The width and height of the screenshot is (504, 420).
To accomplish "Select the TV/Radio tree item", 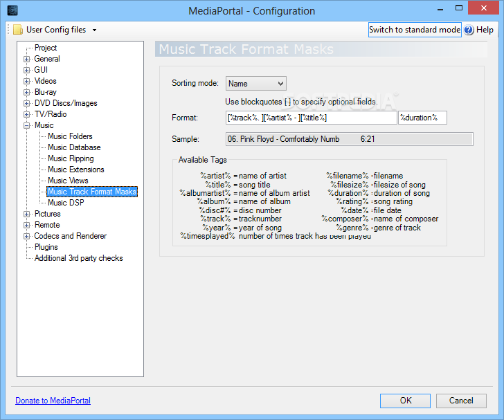I will pyautogui.click(x=51, y=114).
